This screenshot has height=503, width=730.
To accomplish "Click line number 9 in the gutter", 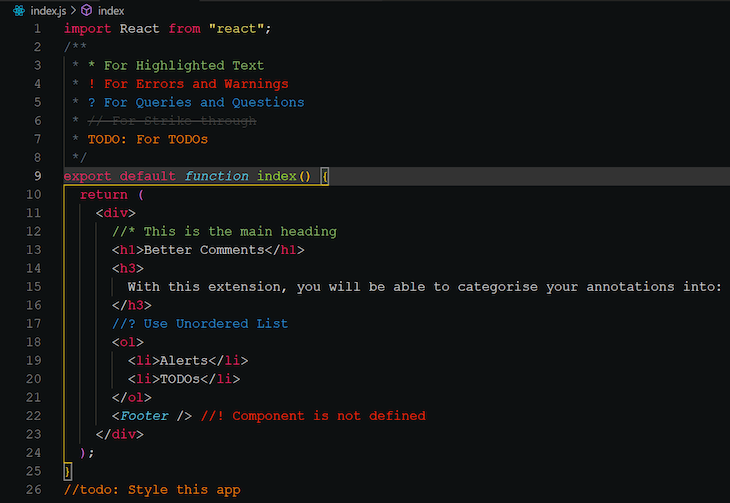I will (37, 176).
